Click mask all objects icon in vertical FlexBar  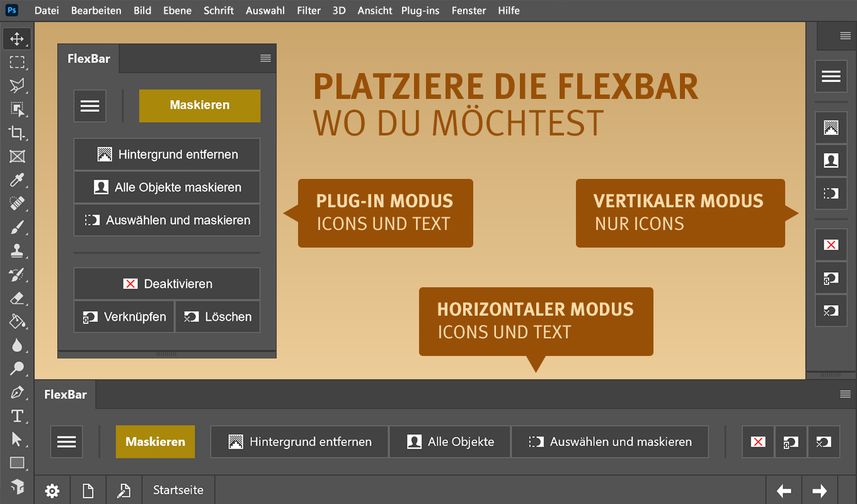(x=831, y=161)
